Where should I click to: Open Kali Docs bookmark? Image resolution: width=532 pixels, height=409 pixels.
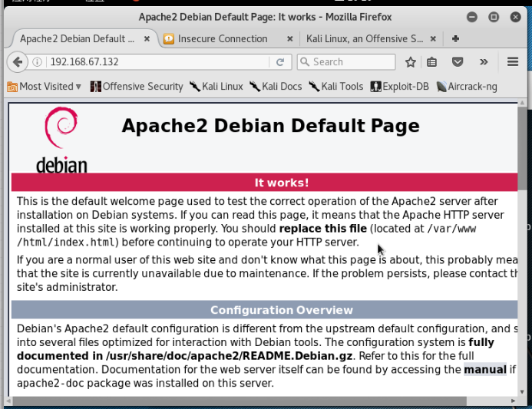276,87
